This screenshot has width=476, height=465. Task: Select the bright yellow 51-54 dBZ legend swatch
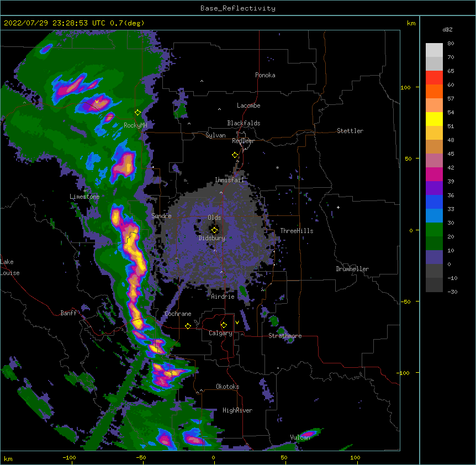click(434, 119)
